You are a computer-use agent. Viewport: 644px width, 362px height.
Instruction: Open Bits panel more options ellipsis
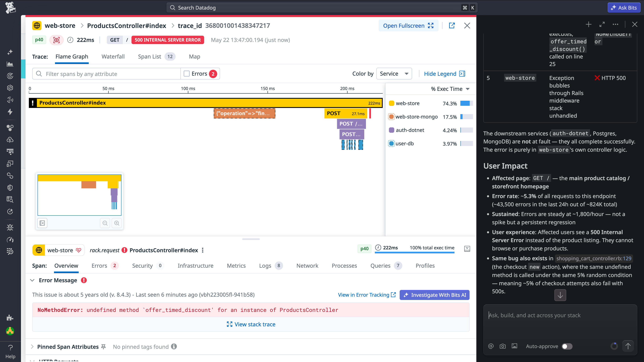[615, 24]
